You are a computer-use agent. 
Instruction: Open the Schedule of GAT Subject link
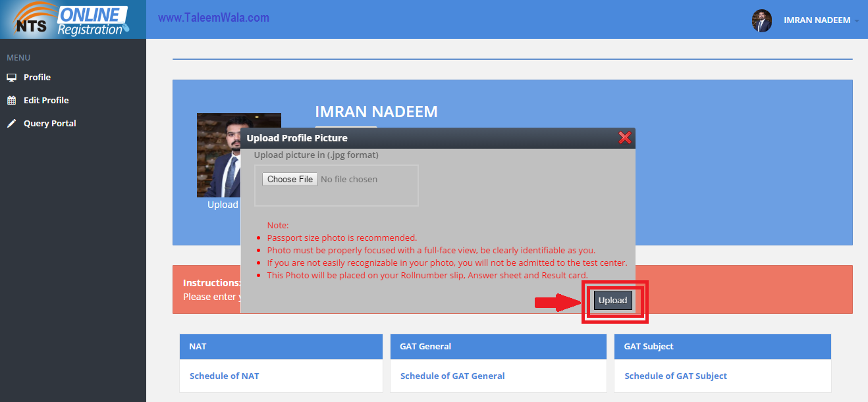676,376
